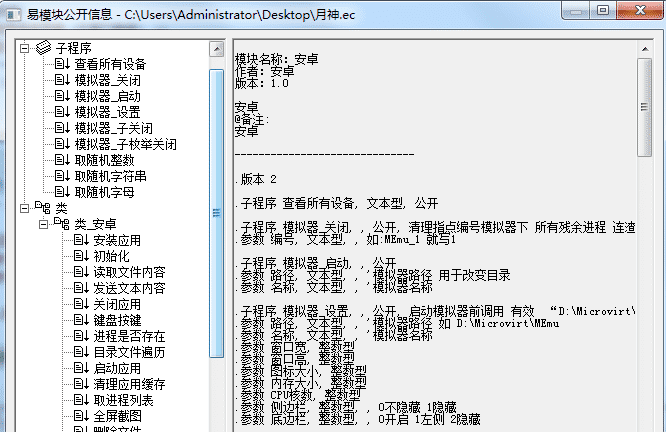
Task: Click the 子程序 book icon at tree root
Action: click(43, 48)
